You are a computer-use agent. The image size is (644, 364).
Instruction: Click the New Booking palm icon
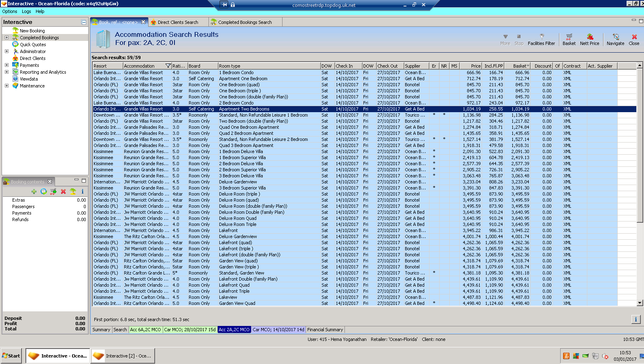15,30
